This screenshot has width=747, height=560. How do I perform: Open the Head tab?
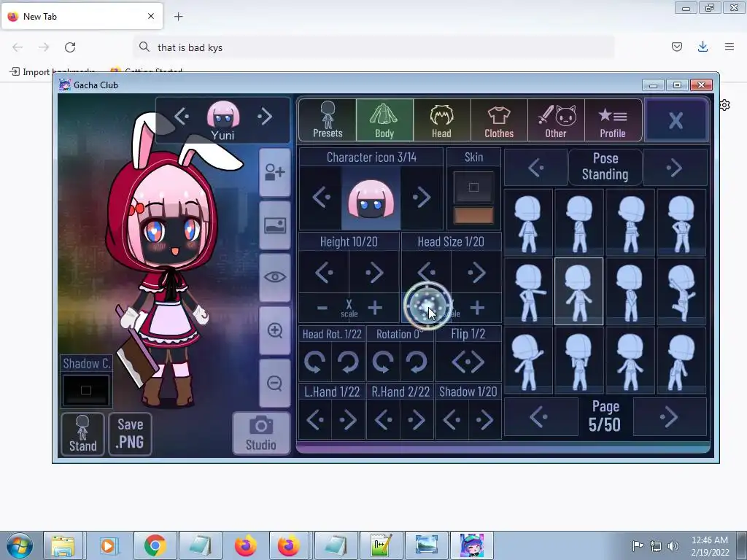coord(441,120)
